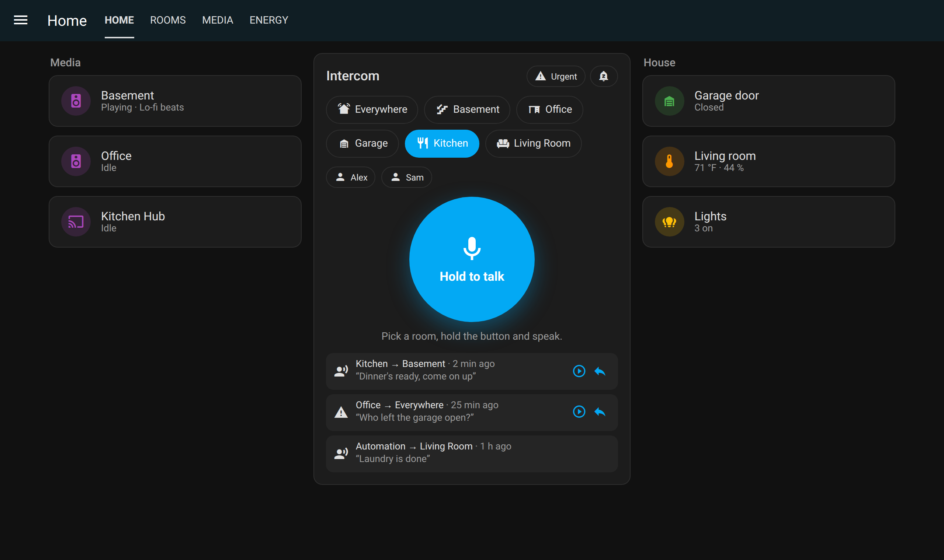Deselect the active Kitchen chip
This screenshot has height=560, width=944.
coord(442,143)
